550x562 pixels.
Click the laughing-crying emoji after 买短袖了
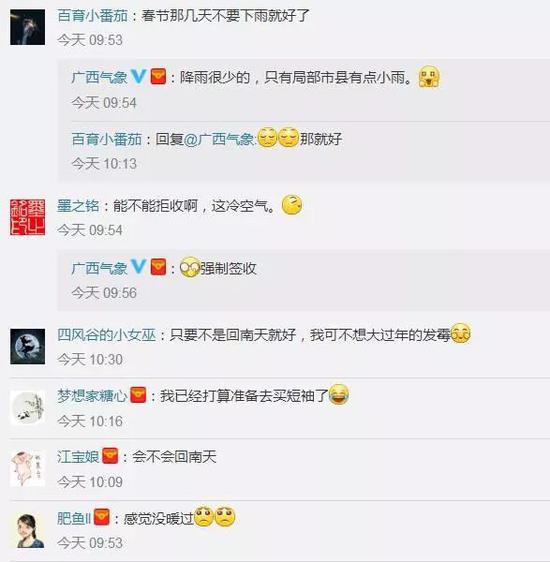coord(339,394)
